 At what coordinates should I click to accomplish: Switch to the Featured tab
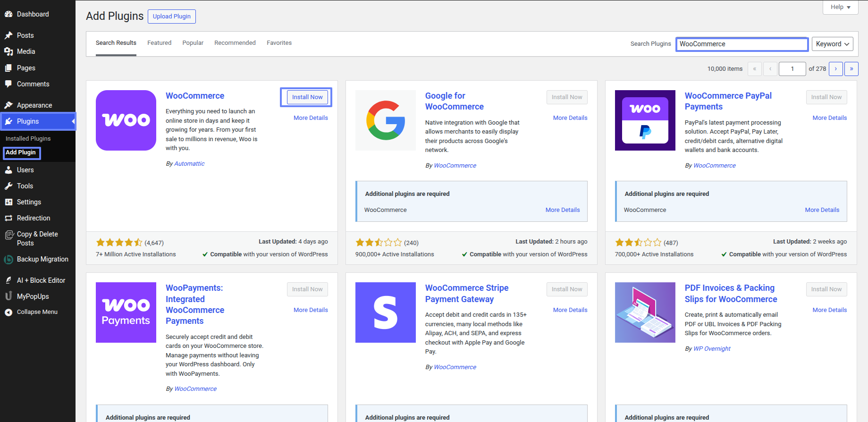[x=159, y=43]
